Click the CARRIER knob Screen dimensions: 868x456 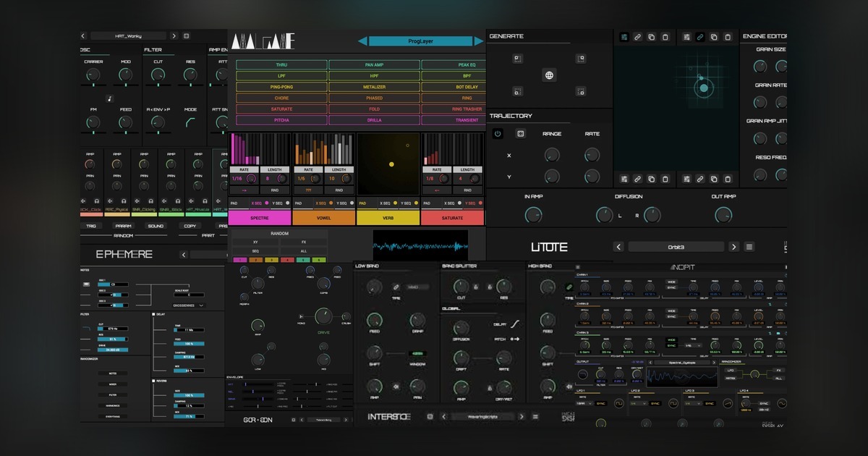[93, 74]
